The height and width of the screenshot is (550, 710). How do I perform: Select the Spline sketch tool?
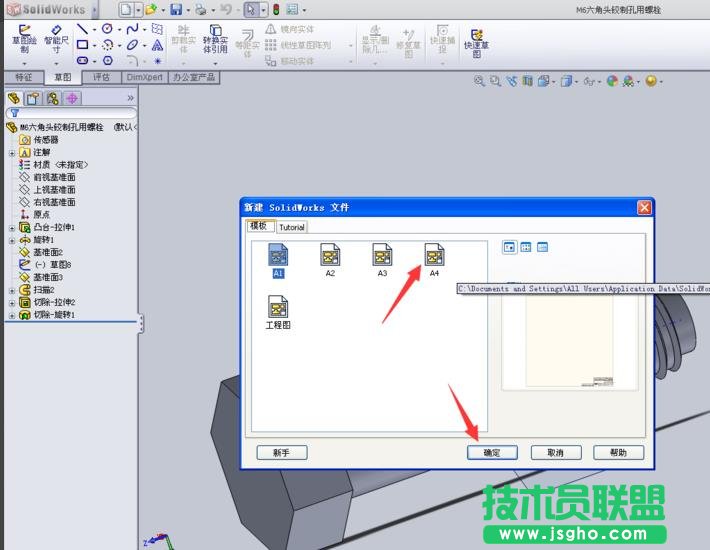point(132,29)
